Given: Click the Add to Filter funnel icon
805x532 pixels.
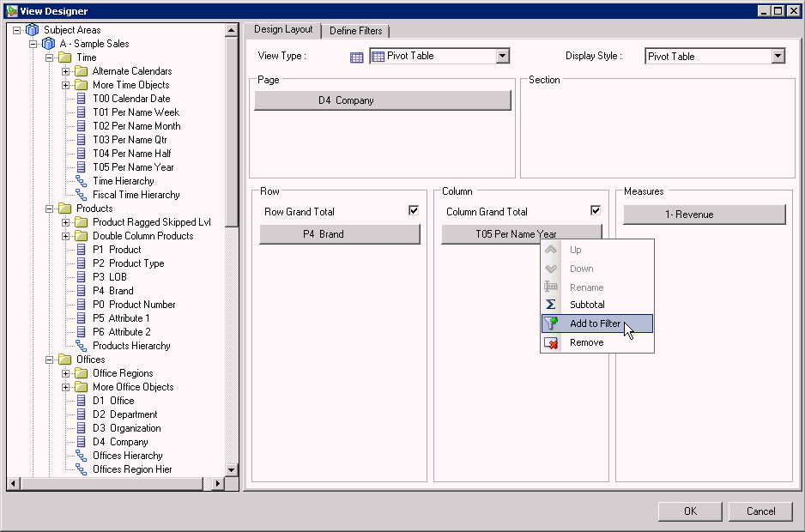Looking at the screenshot, I should 551,323.
